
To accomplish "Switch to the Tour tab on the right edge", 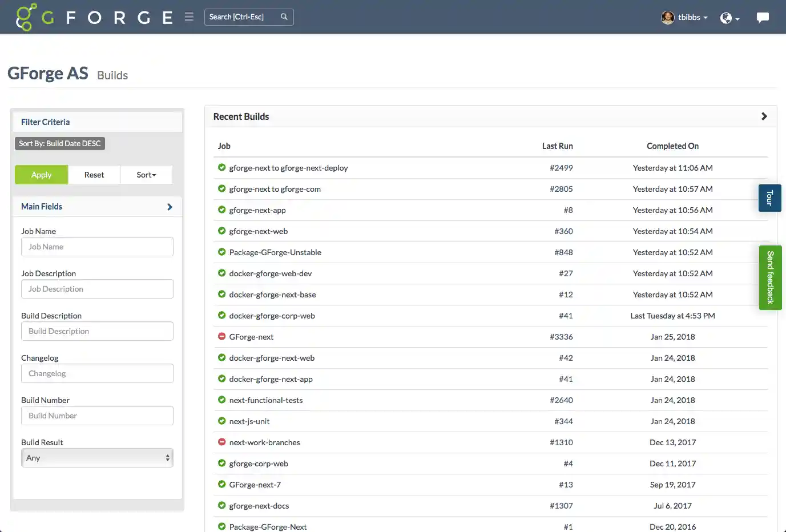I will click(769, 198).
